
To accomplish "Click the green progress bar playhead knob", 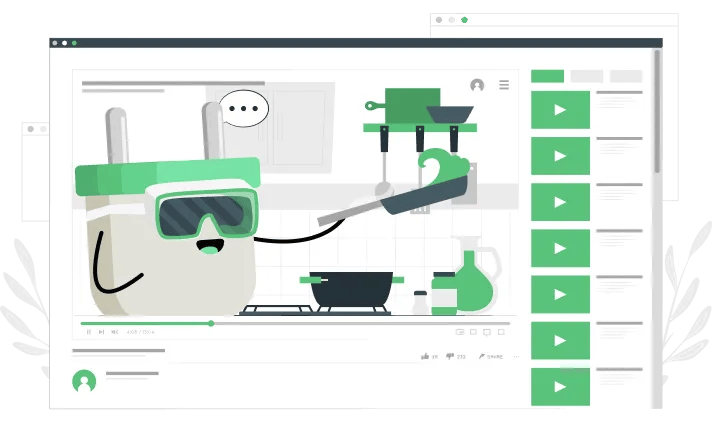I will pyautogui.click(x=211, y=323).
